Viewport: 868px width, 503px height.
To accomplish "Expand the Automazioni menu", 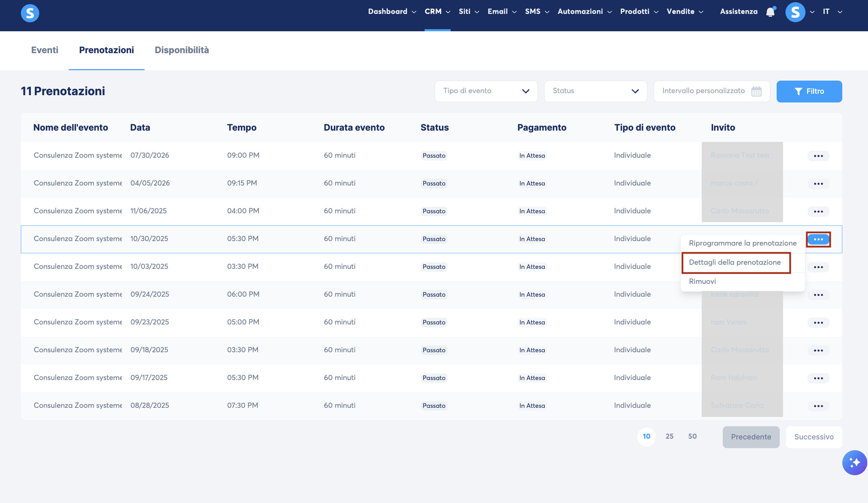I will tap(584, 11).
